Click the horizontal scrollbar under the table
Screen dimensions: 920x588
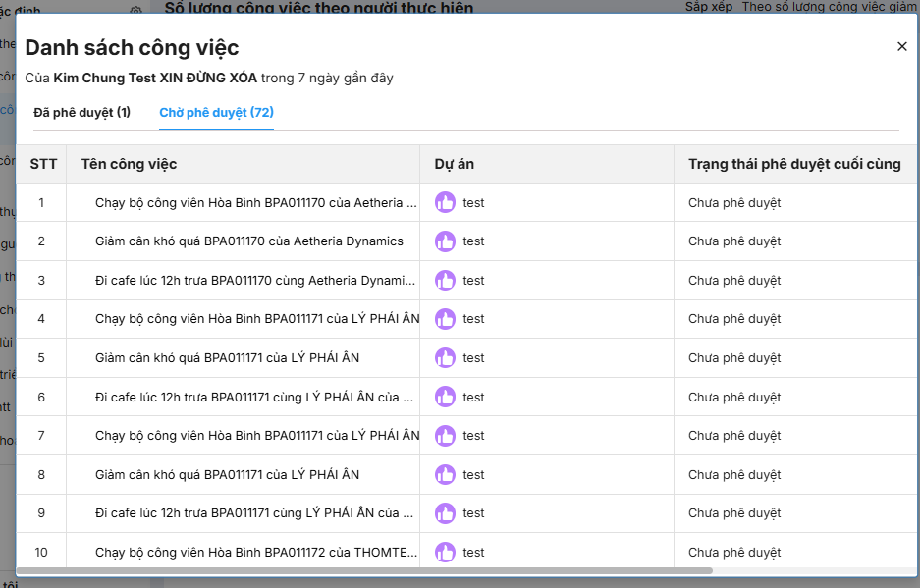click(x=363, y=570)
